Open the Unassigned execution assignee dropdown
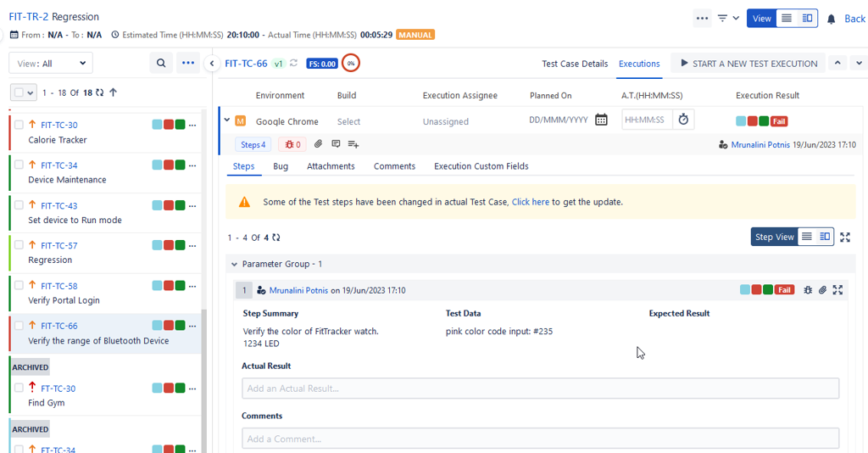The width and height of the screenshot is (868, 453). click(x=446, y=121)
